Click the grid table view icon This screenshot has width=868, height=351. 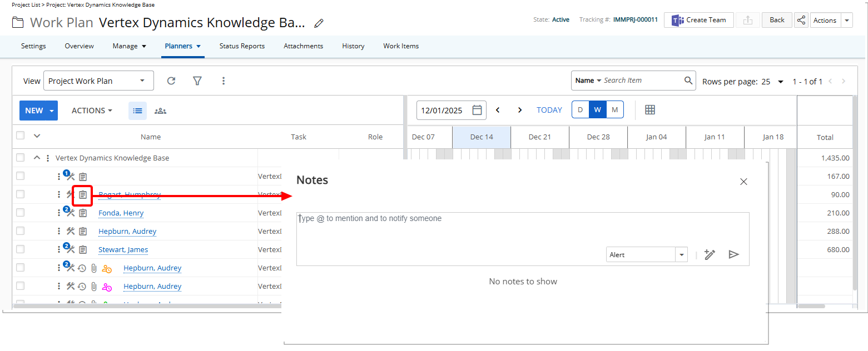[x=649, y=110]
